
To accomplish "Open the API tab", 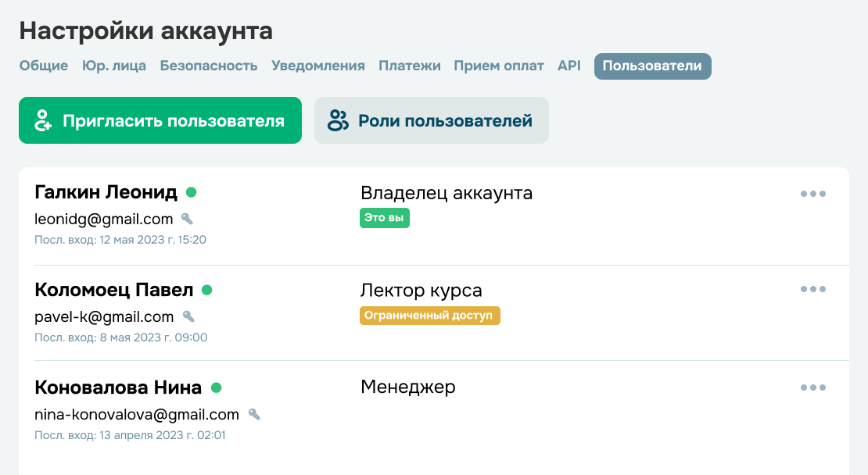I will pos(569,66).
